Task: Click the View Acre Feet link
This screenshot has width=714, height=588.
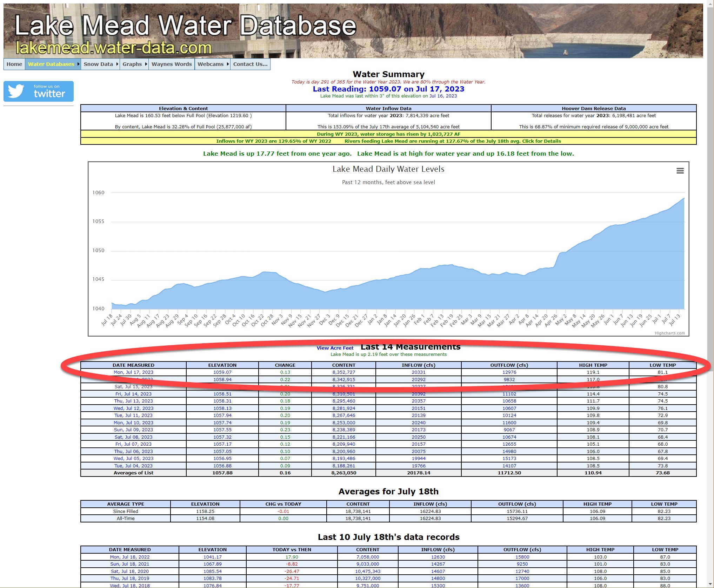Action: tap(335, 348)
